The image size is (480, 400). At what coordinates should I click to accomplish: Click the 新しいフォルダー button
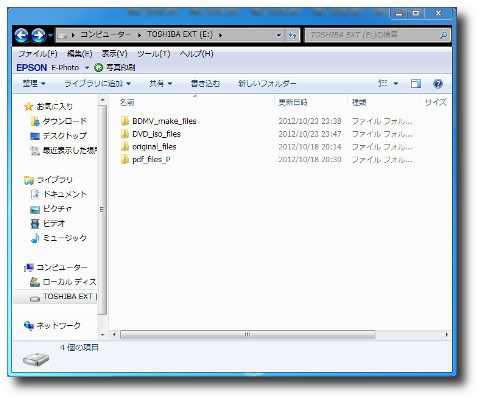click(267, 84)
